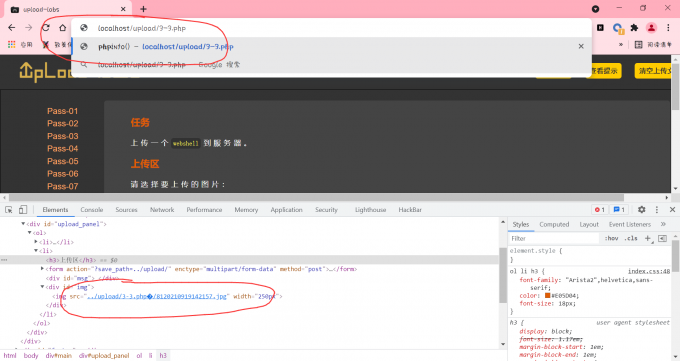Open the HackBar tab in DevTools
Screen dimensions: 680x361
tap(410, 210)
